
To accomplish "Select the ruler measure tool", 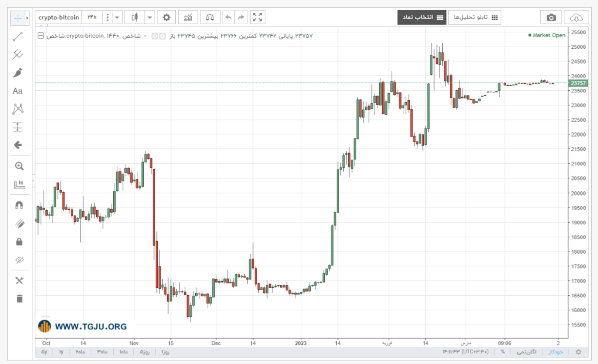I will (x=19, y=185).
